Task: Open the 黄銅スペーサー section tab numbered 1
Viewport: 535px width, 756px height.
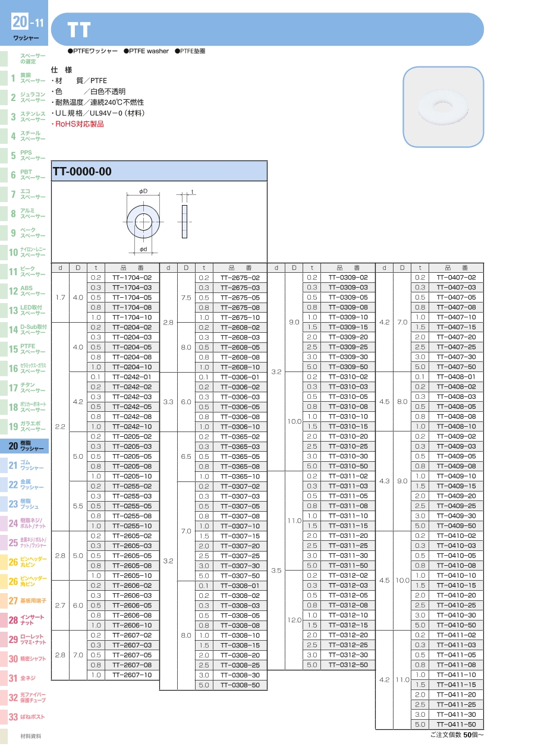Action: 27,78
